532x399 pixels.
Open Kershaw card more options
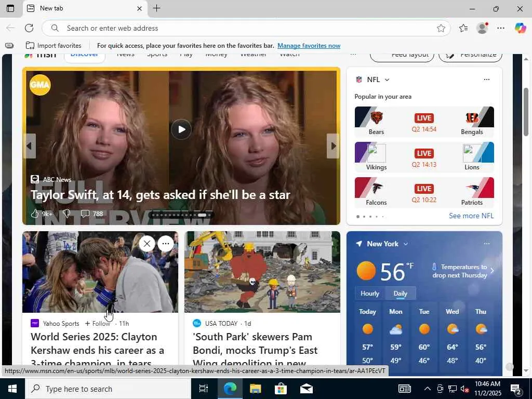click(166, 244)
